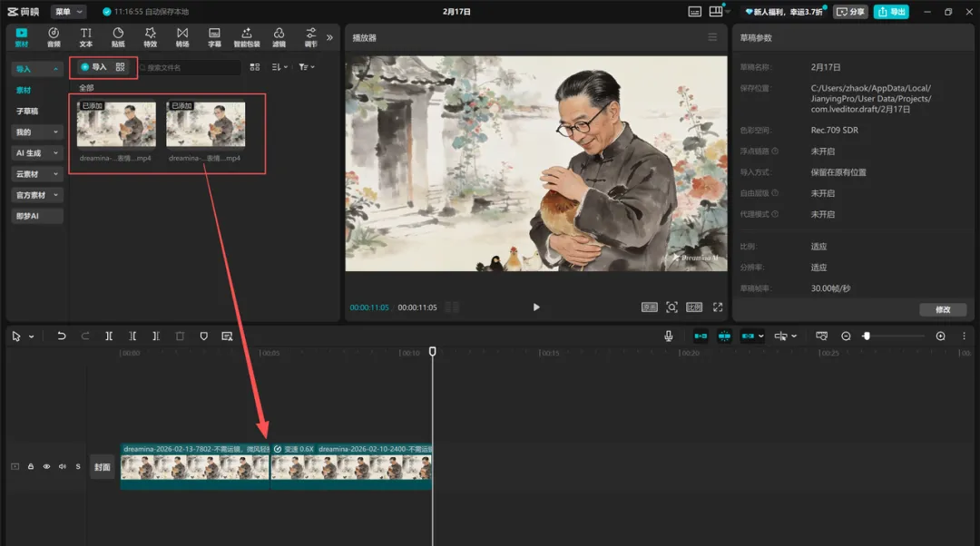This screenshot has height=546, width=980.
Task: Hide the main track with eye icon
Action: point(46,467)
